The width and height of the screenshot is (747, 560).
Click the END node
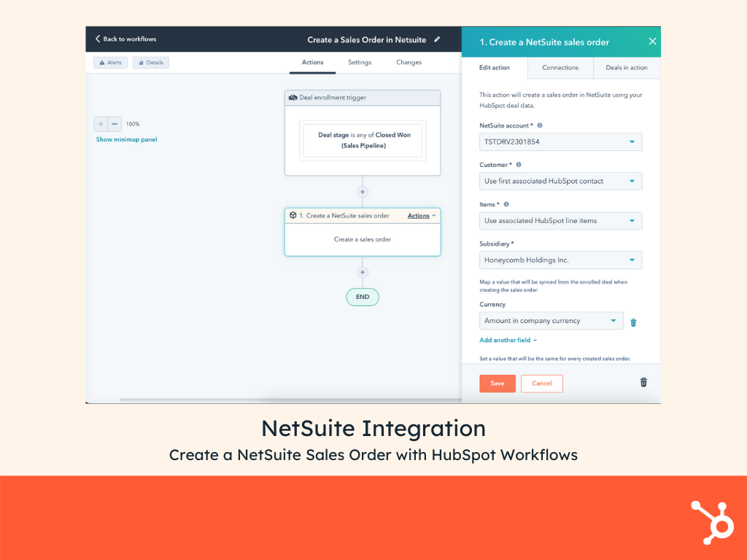[363, 297]
